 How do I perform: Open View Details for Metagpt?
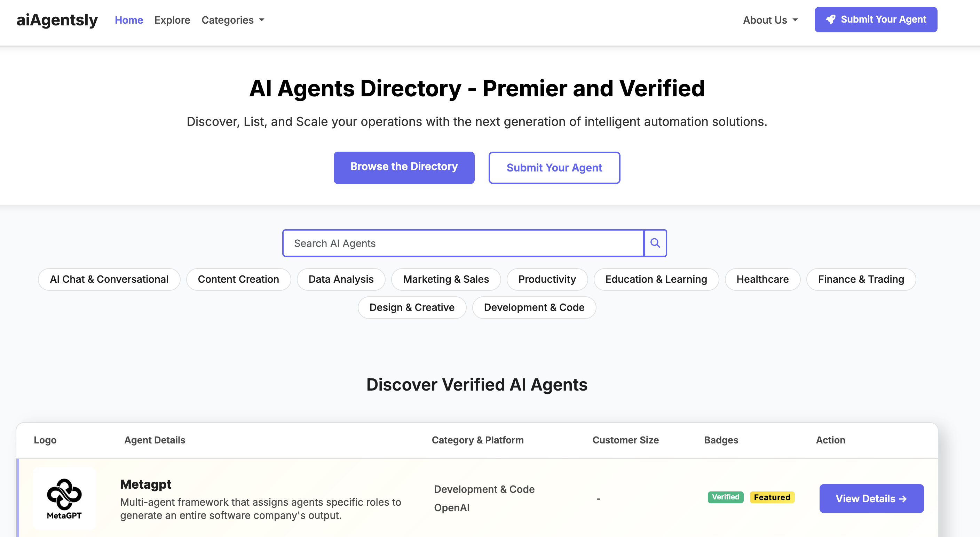(x=871, y=499)
